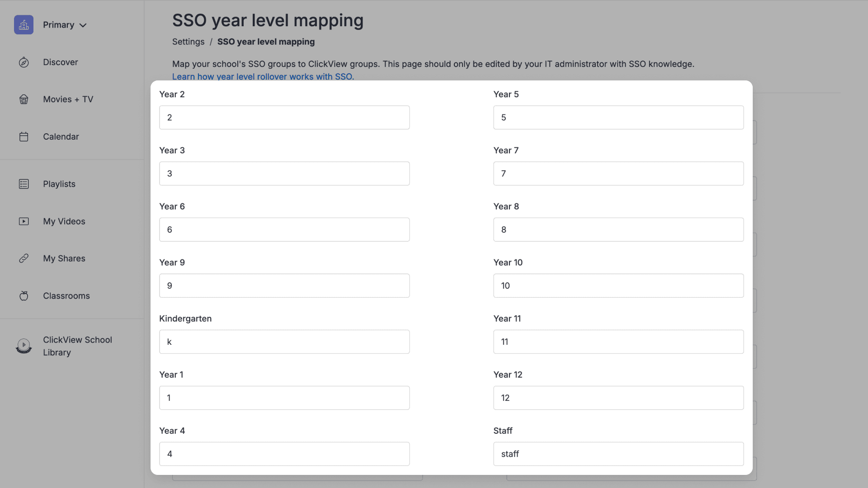Viewport: 868px width, 488px height.
Task: Click the Kindergarten input field
Action: tap(284, 342)
